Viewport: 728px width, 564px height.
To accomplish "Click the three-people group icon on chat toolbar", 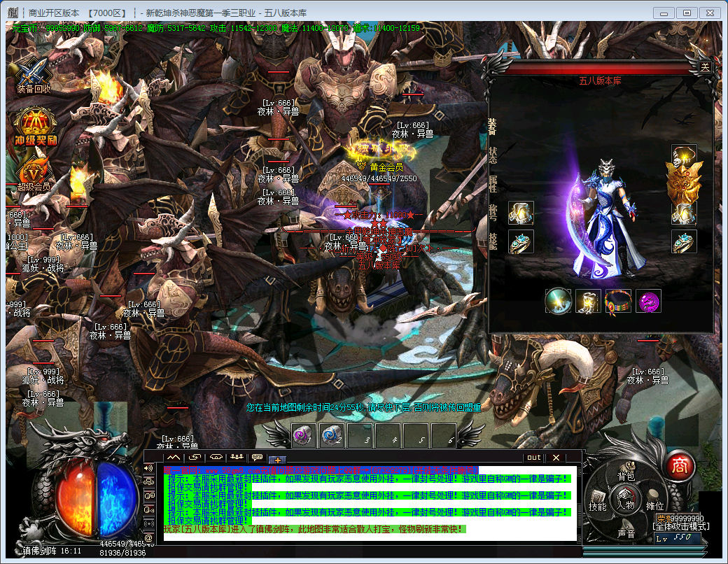I will tap(237, 458).
